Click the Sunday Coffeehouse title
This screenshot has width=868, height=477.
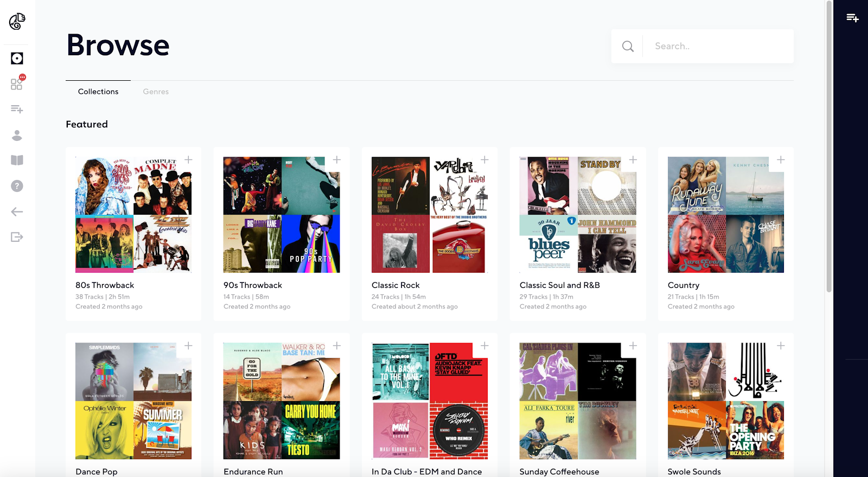[559, 472]
